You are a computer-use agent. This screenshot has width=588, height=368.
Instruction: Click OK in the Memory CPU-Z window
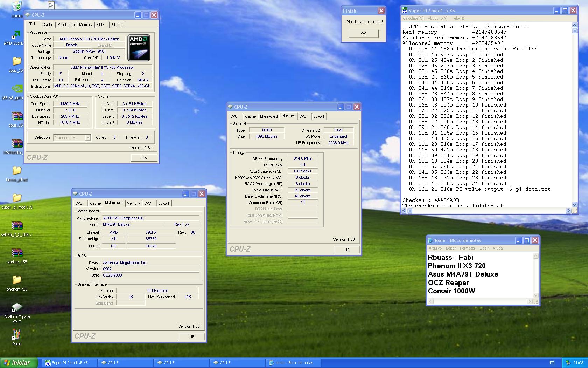click(x=347, y=250)
